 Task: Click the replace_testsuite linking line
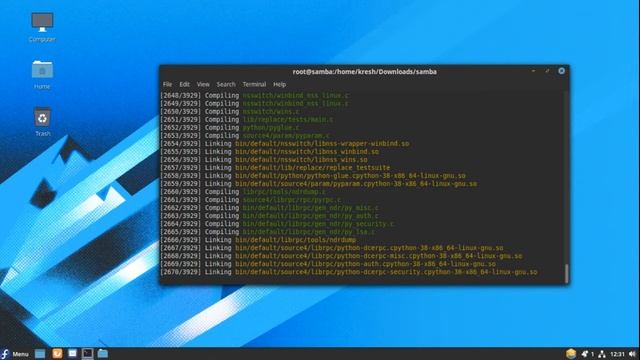275,168
